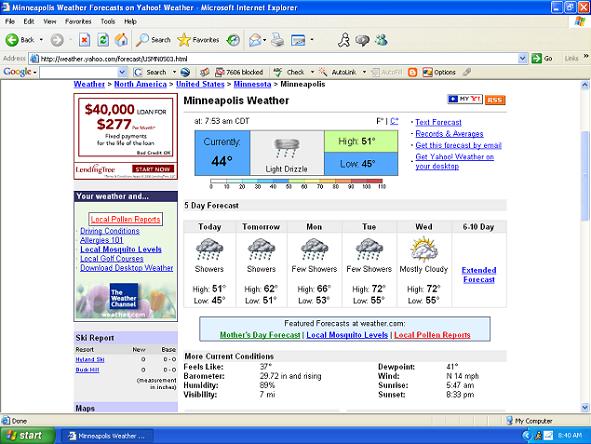Open the View menu
This screenshot has width=591, height=444.
[x=50, y=21]
